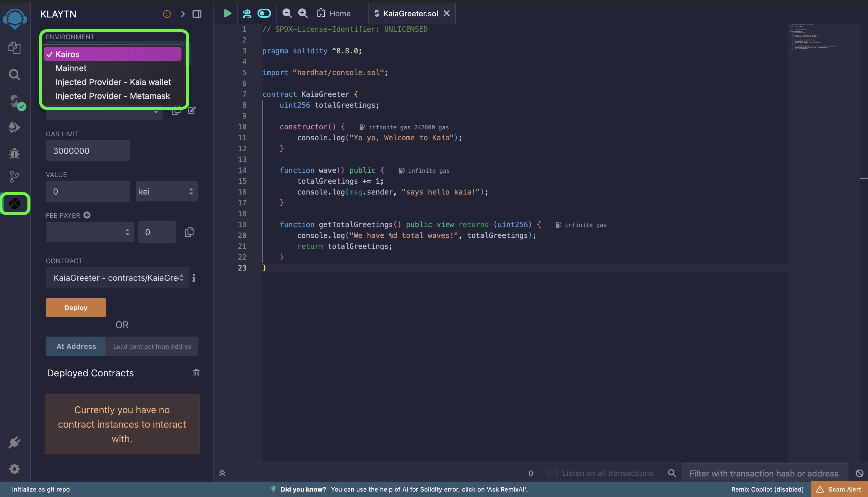Click the RemixAI robot icon

coord(247,14)
